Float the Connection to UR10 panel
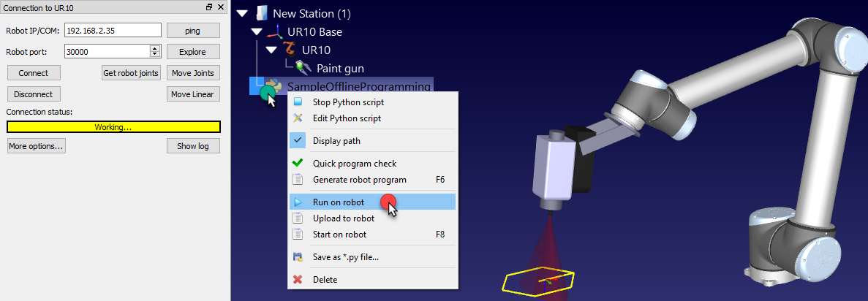 (x=209, y=7)
